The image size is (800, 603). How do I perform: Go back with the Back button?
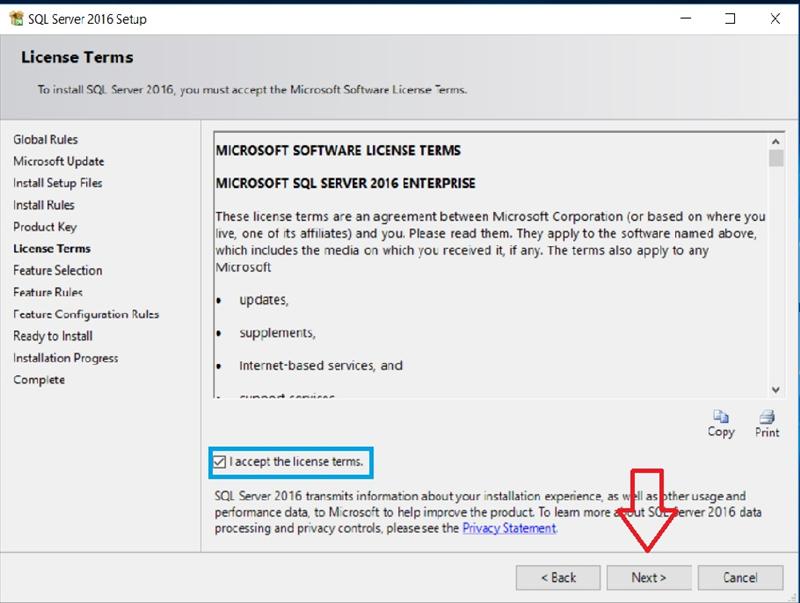click(x=558, y=577)
